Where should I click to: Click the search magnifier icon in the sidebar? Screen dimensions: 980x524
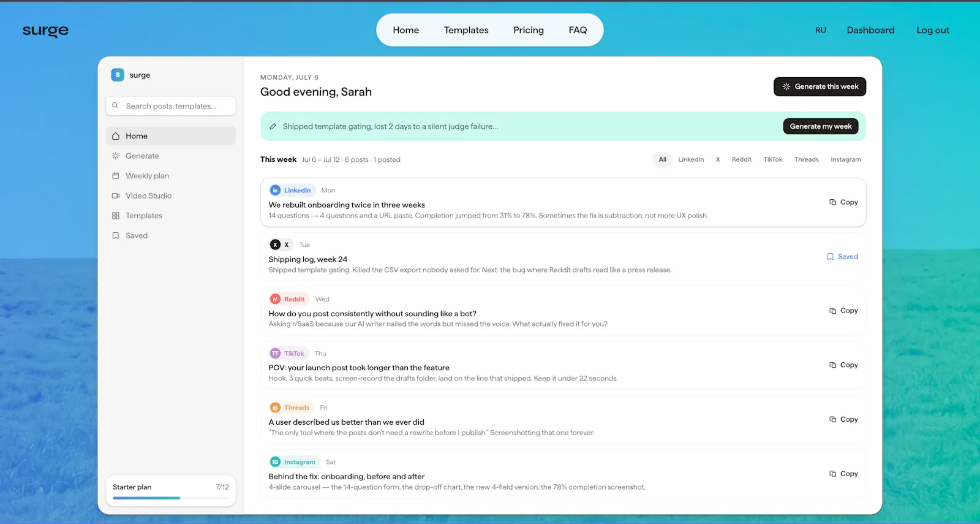pyautogui.click(x=115, y=105)
